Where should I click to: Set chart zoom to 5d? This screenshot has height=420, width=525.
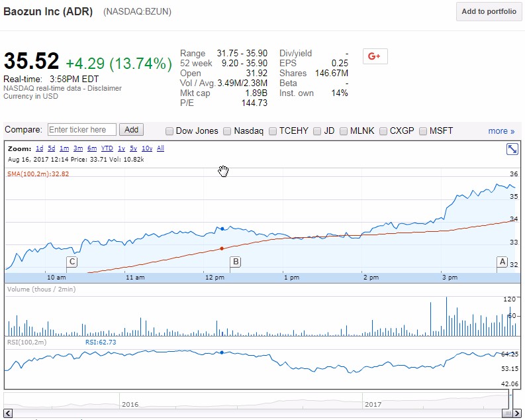(51, 148)
